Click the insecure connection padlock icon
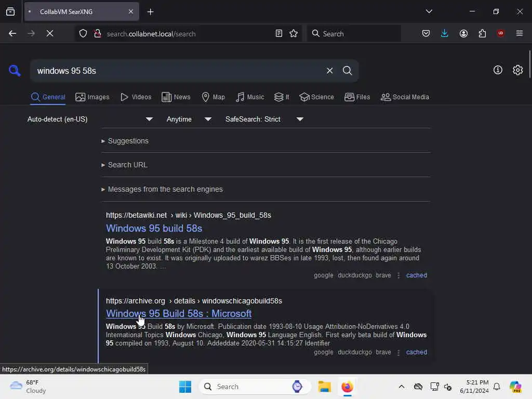This screenshot has height=399, width=532. point(97,33)
